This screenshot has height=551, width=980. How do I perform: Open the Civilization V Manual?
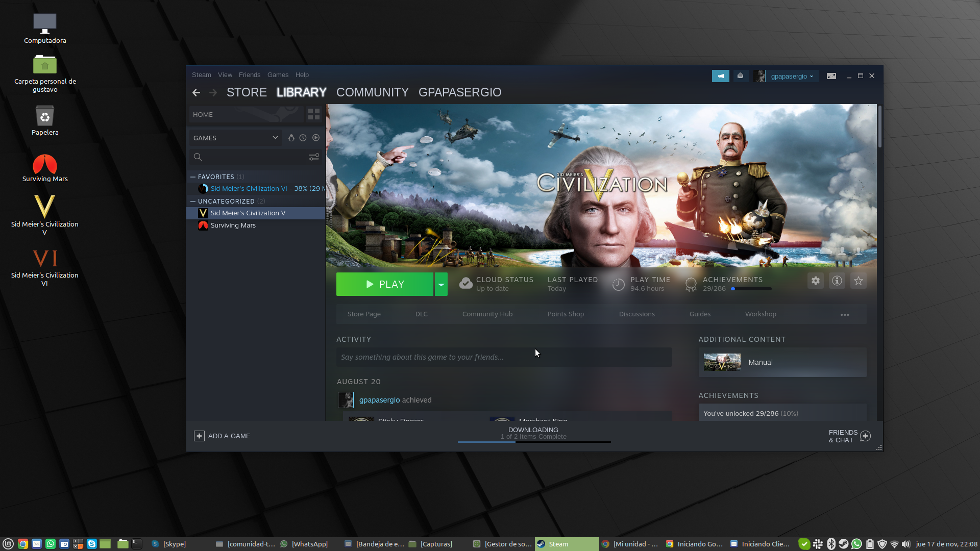[x=782, y=362]
